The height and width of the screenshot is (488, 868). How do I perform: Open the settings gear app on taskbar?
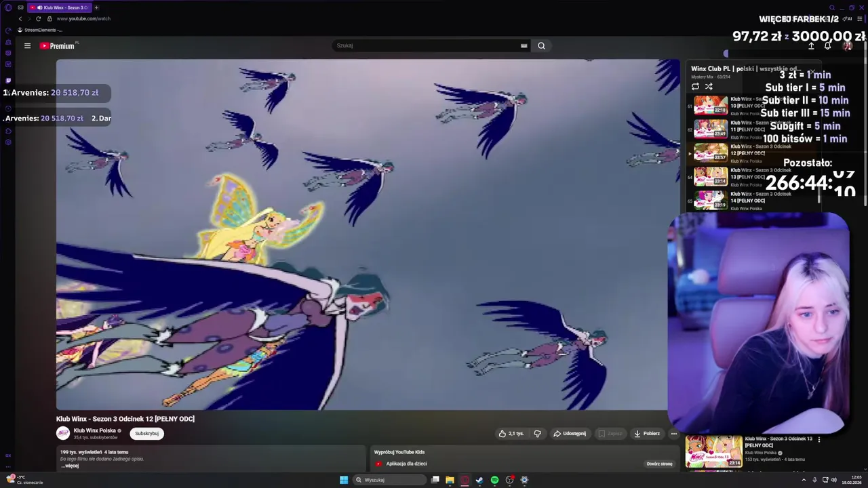click(524, 480)
